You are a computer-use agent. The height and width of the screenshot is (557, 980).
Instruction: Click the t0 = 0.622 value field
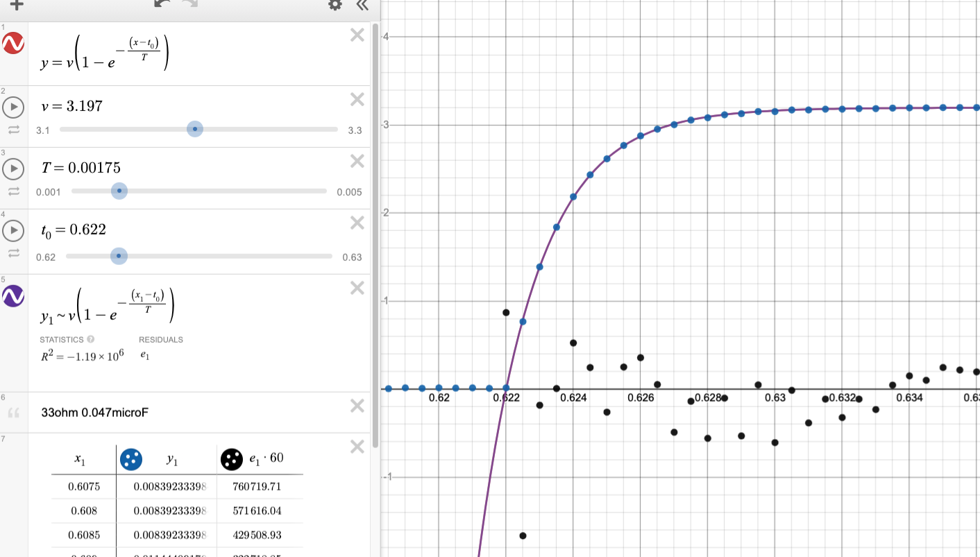(74, 230)
